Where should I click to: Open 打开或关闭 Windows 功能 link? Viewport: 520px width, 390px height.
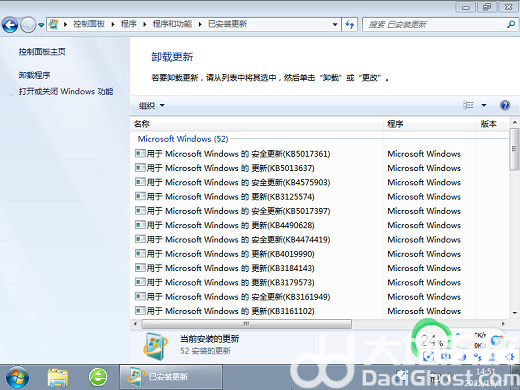click(66, 91)
